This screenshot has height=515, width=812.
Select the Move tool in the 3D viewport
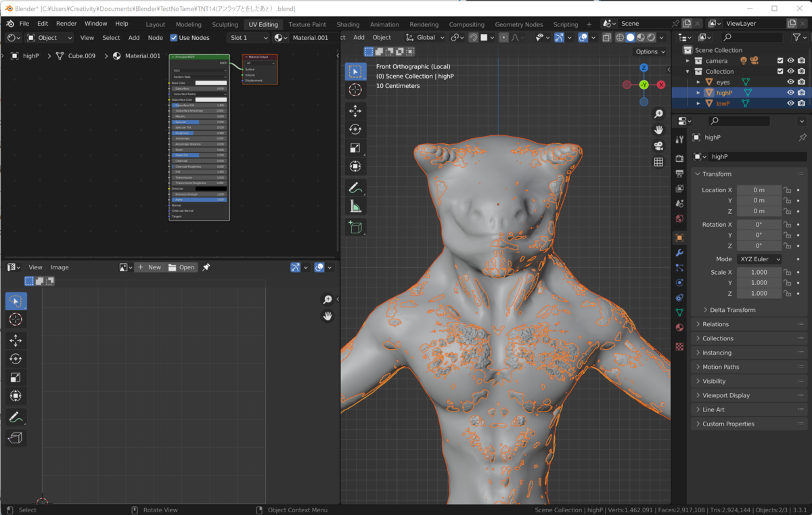(x=355, y=110)
